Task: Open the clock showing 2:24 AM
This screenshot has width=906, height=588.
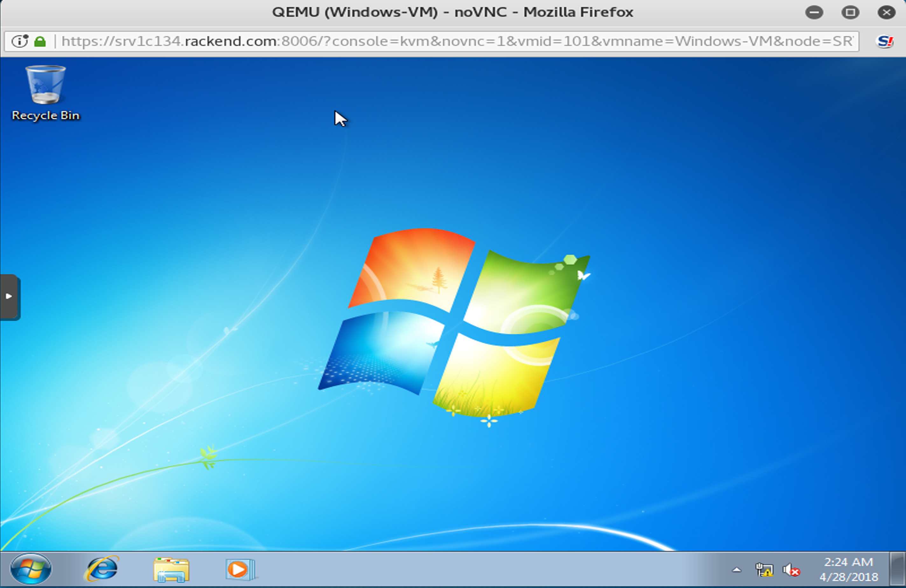Action: click(848, 569)
